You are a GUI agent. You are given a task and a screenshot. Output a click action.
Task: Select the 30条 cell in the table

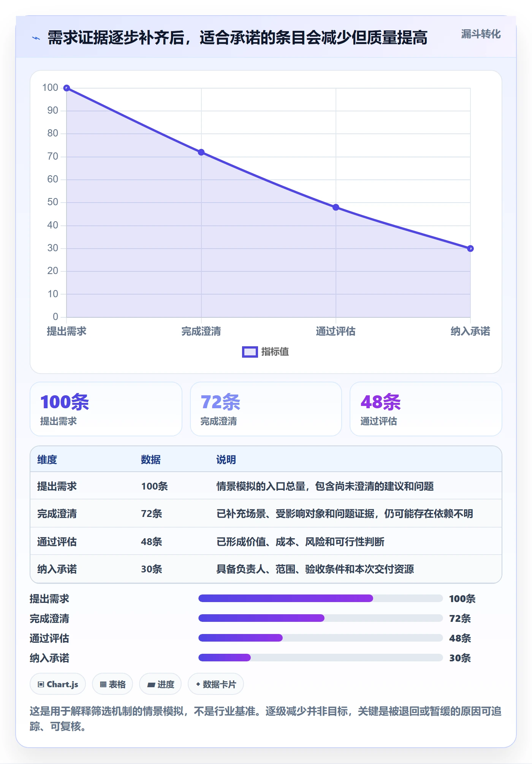click(x=152, y=569)
